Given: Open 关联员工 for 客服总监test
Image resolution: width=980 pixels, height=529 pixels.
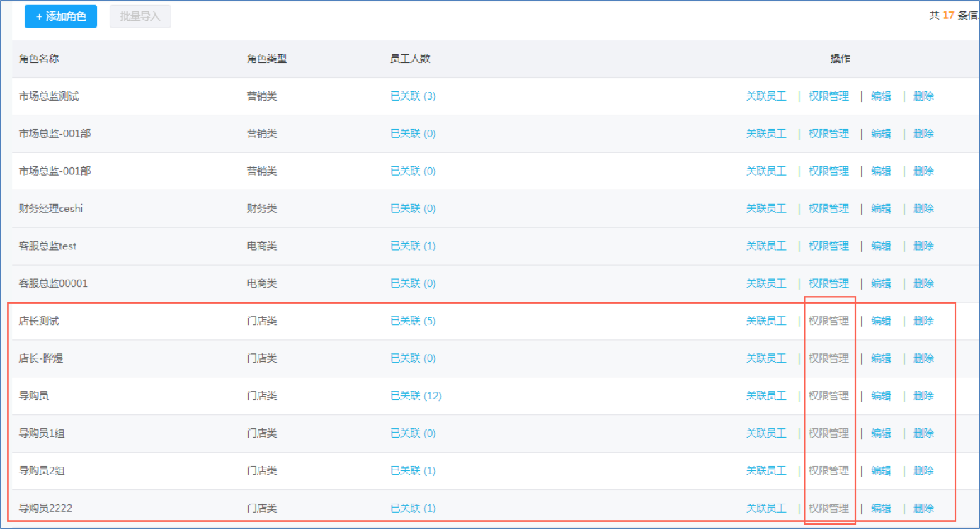Looking at the screenshot, I should [x=766, y=246].
